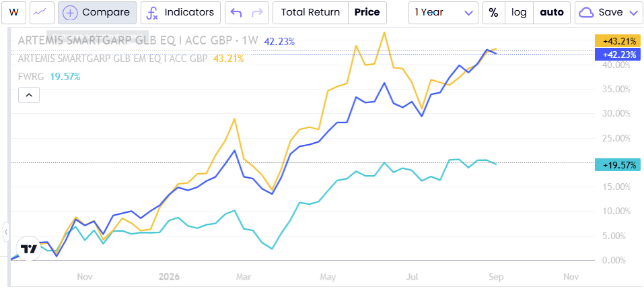Toggle percent scale mode
The height and width of the screenshot is (289, 644).
tap(493, 12)
